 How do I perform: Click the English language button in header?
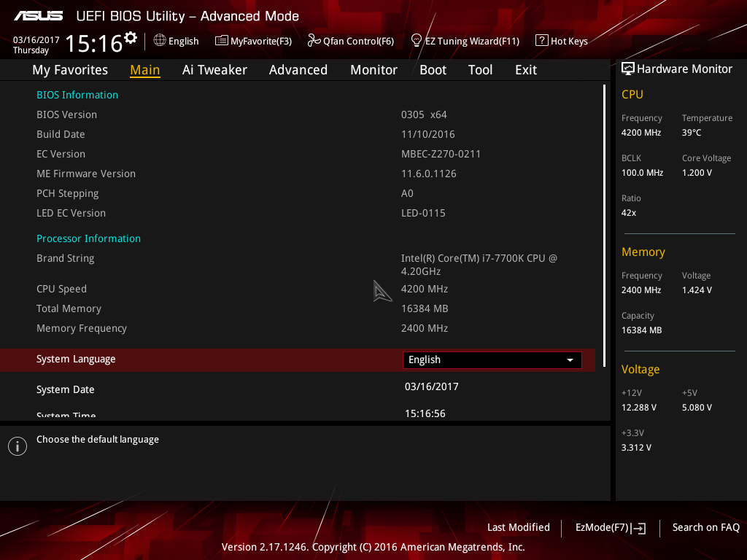183,42
